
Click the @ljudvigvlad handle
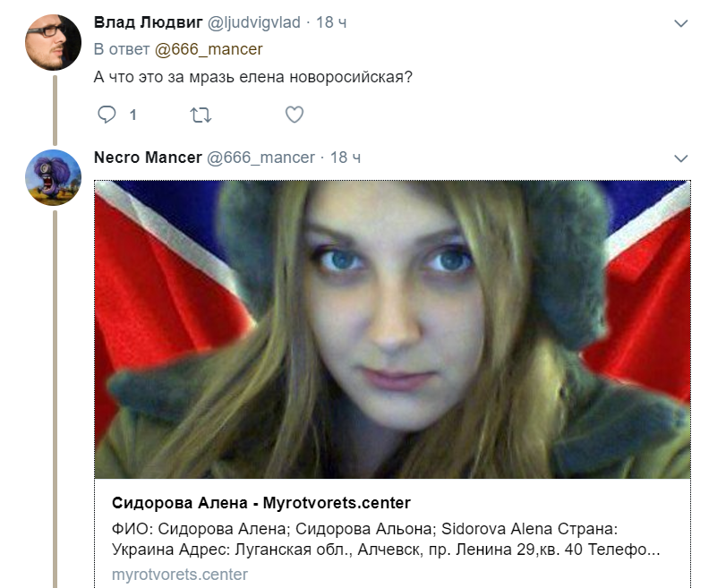coord(253,22)
